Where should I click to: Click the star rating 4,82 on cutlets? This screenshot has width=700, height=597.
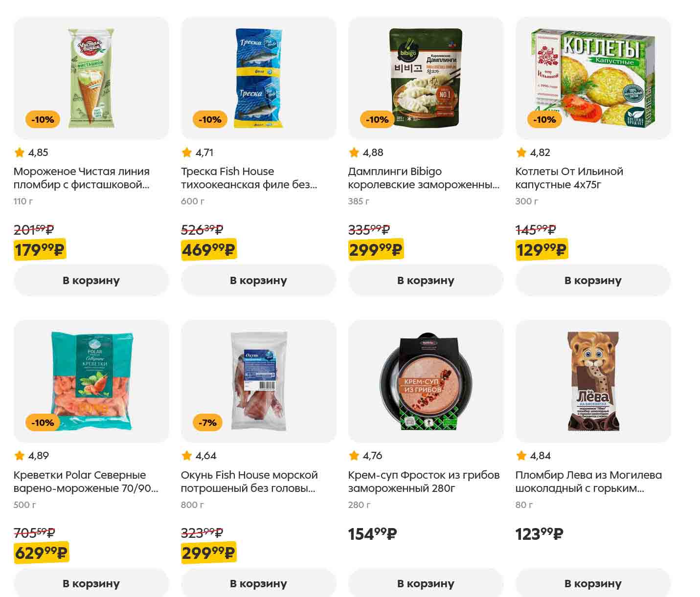click(x=533, y=153)
